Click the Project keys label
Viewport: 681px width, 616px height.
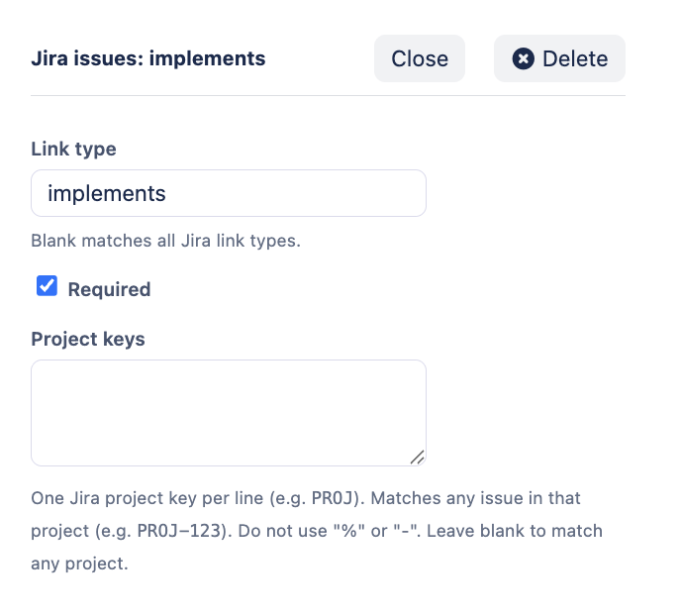point(88,339)
